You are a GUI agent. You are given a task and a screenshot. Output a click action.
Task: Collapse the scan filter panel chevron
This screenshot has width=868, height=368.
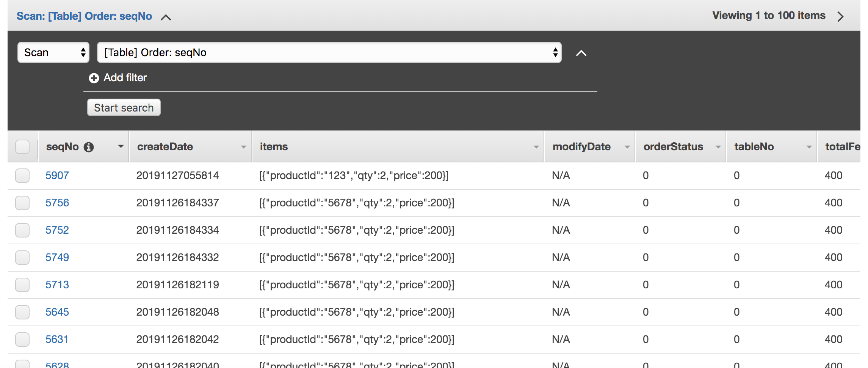point(581,53)
